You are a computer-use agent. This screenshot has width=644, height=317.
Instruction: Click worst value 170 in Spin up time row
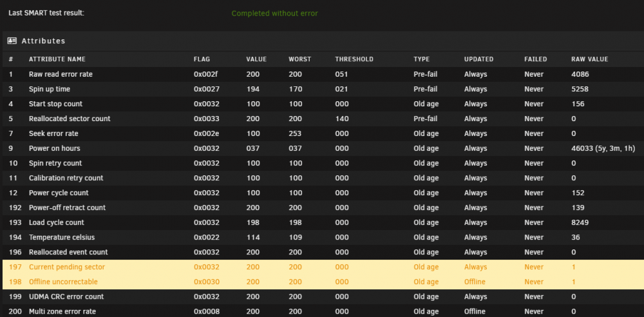coord(295,89)
